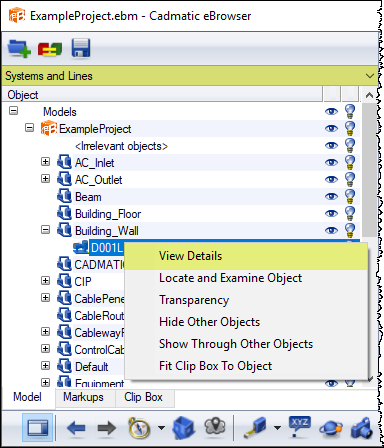Choose View Details from context menu
The image size is (384, 448).
[x=246, y=256]
